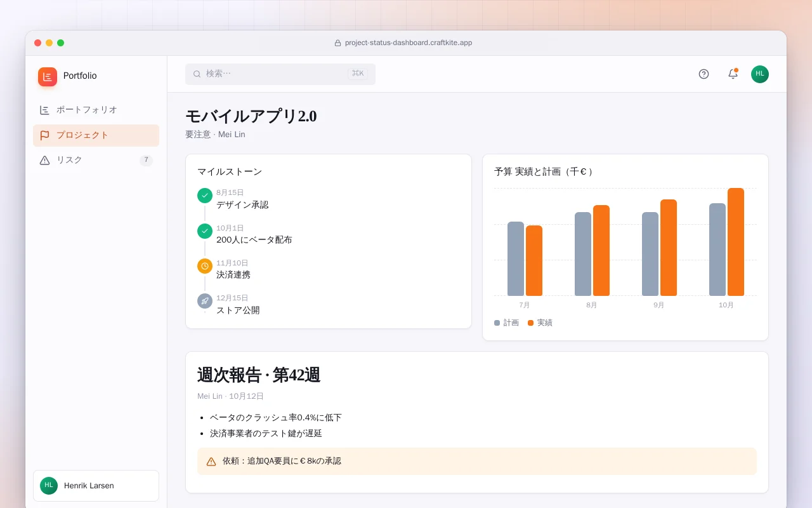The image size is (812, 508).
Task: Click the ストア公開 milestone label
Action: pyautogui.click(x=238, y=311)
